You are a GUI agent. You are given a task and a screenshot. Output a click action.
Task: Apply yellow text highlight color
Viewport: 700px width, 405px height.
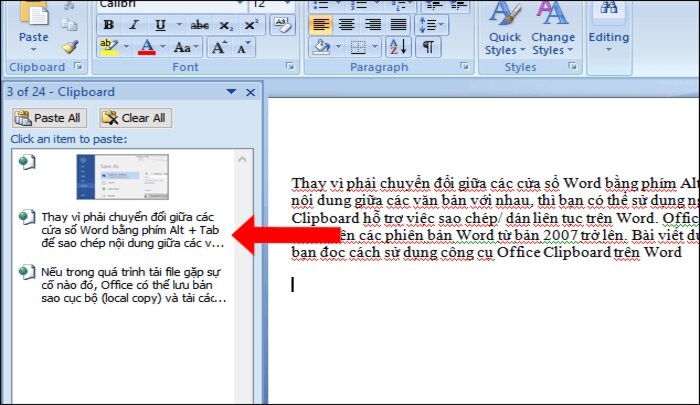tap(109, 46)
